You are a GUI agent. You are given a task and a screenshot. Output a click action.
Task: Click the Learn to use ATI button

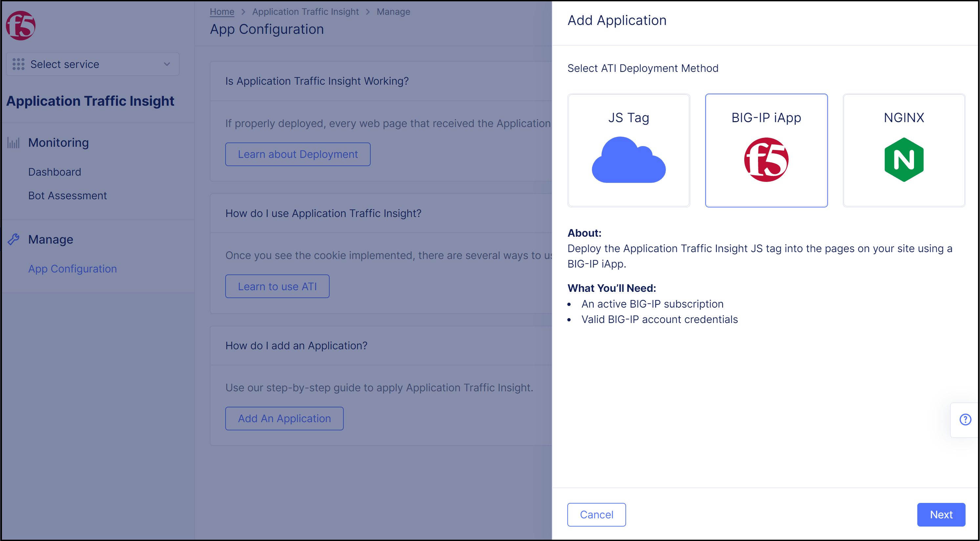pyautogui.click(x=277, y=286)
